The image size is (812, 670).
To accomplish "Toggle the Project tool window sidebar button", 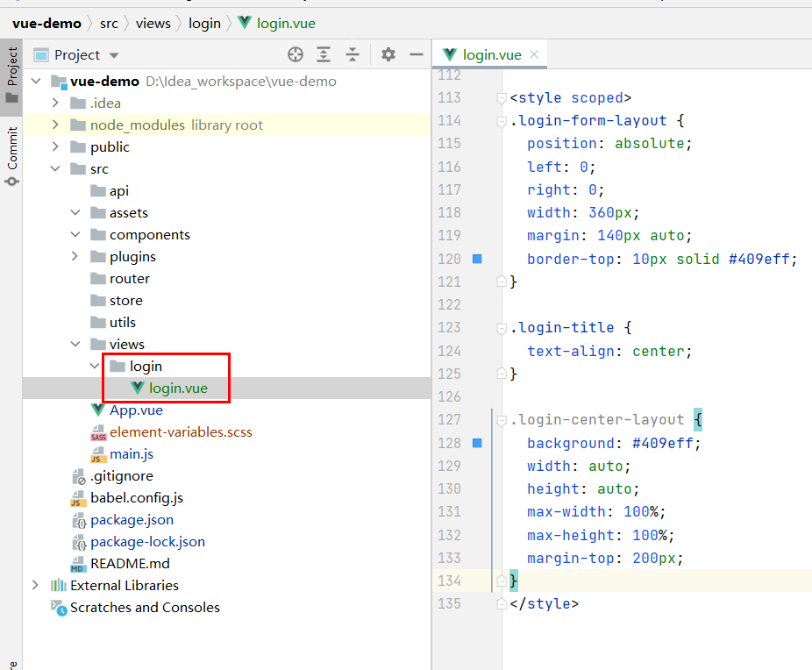I will [x=11, y=75].
